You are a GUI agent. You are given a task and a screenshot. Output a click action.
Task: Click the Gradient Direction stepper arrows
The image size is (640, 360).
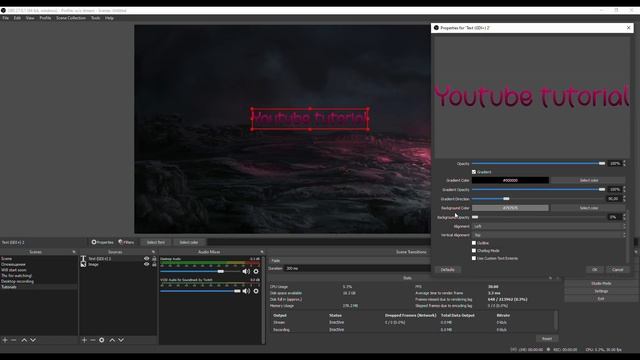click(x=624, y=199)
